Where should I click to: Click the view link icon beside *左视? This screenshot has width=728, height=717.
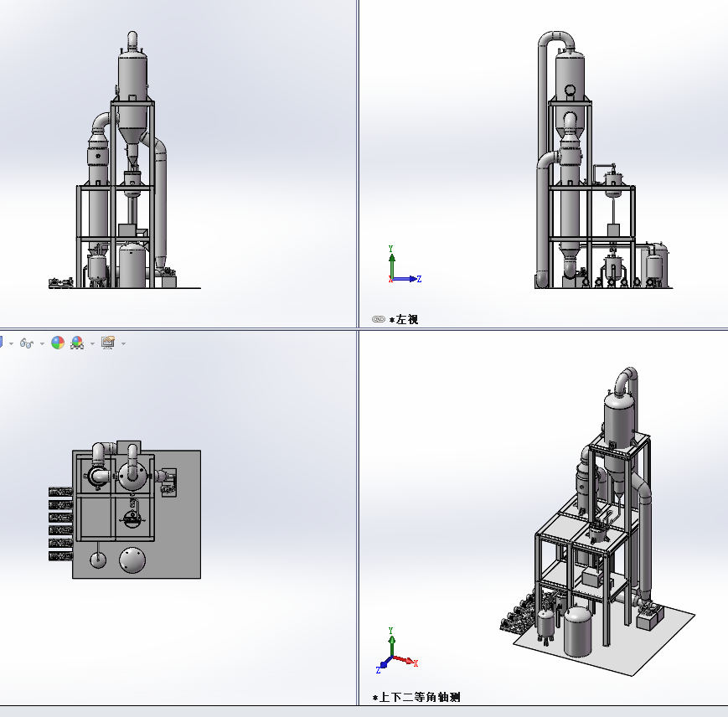coord(379,319)
